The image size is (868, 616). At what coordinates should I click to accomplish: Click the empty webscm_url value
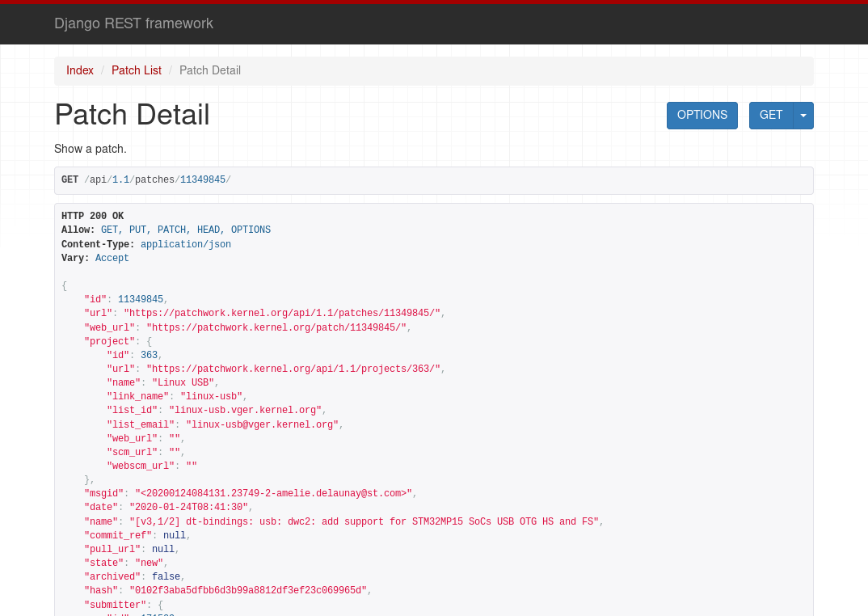click(x=192, y=466)
